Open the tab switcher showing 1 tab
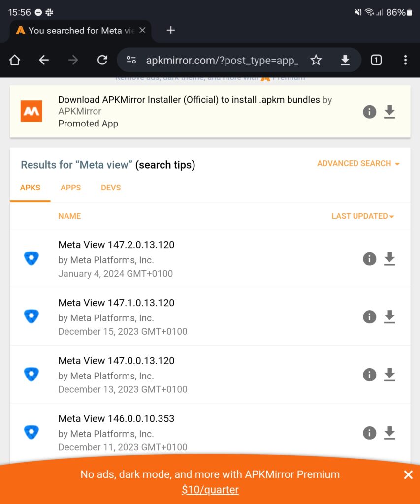 point(376,60)
